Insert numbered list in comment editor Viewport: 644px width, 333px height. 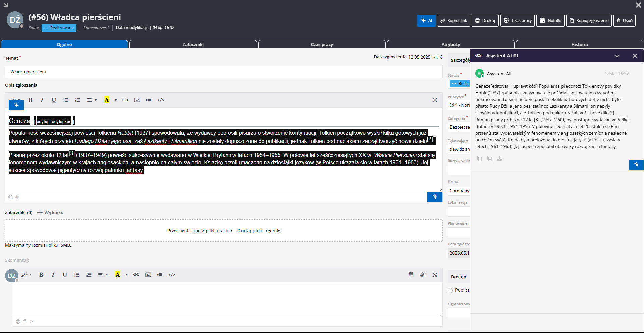tap(89, 275)
